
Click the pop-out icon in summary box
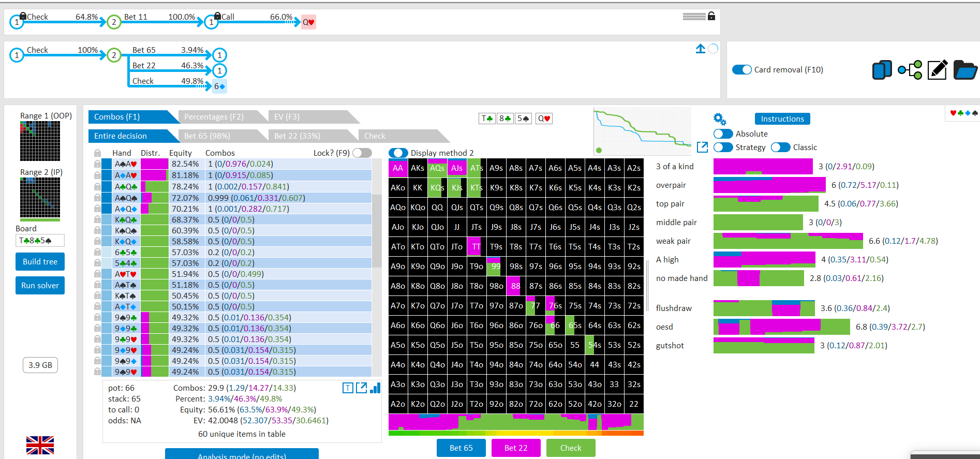(x=361, y=388)
